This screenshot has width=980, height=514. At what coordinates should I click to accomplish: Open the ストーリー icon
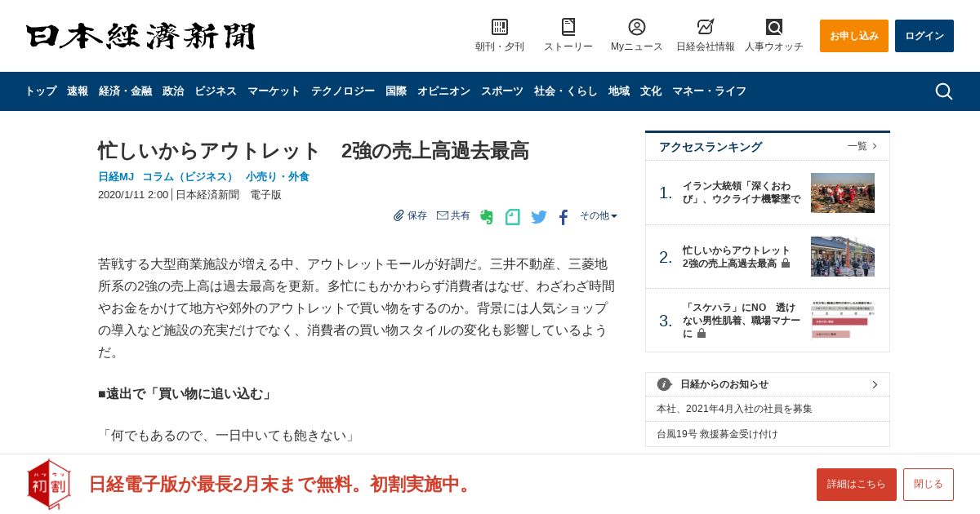tap(568, 27)
